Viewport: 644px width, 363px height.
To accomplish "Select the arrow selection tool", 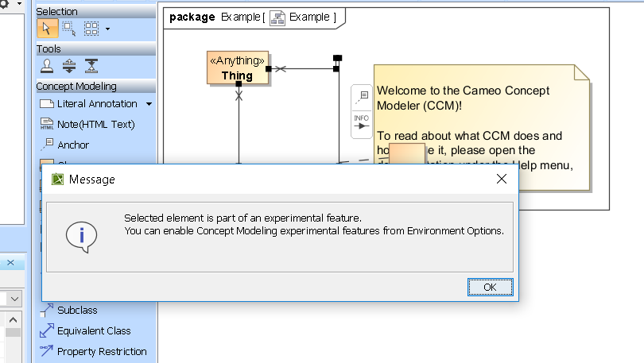I will pyautogui.click(x=46, y=29).
